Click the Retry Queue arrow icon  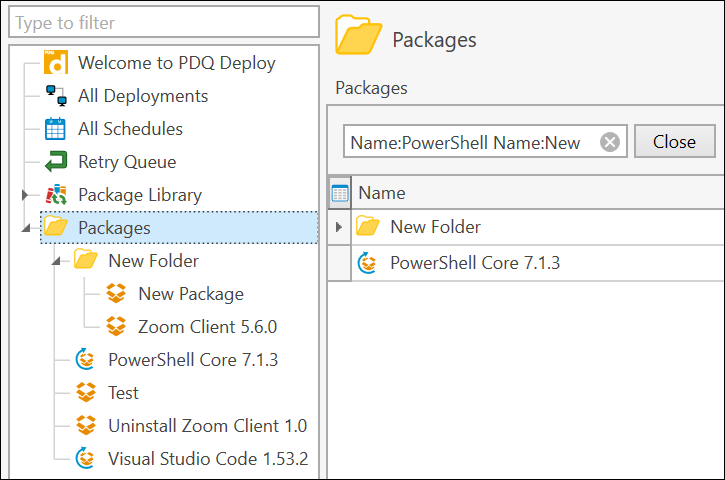click(x=56, y=162)
